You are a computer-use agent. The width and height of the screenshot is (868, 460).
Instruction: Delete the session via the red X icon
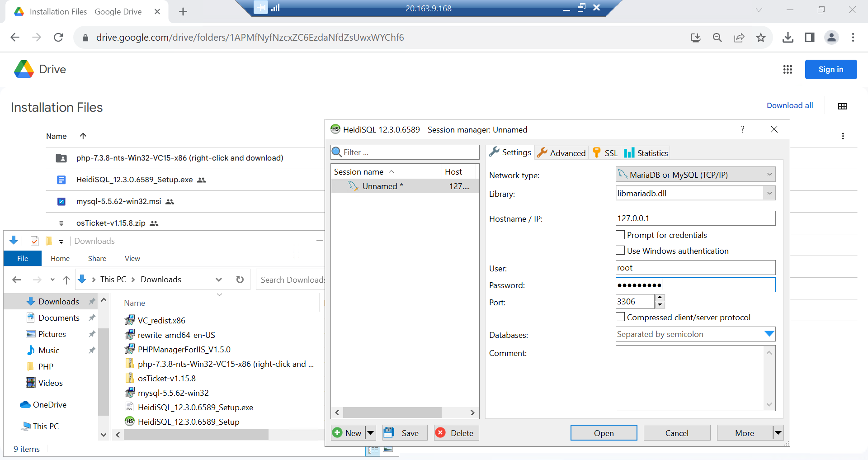440,432
